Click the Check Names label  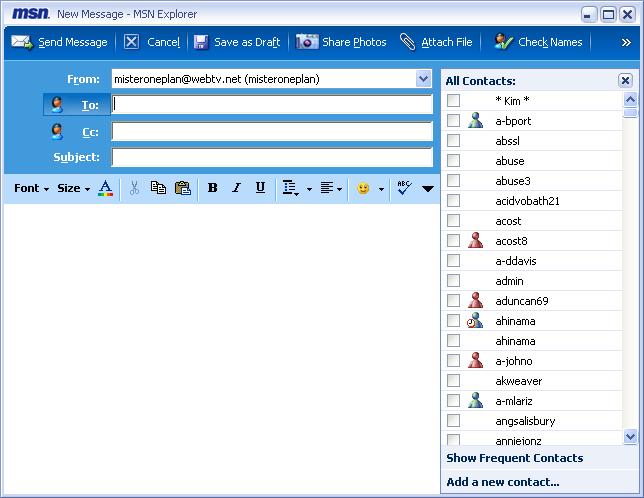point(550,42)
